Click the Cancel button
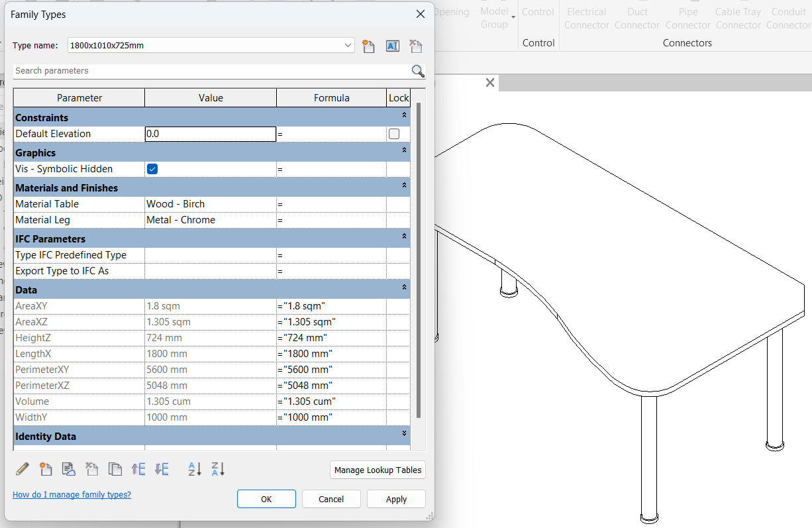 [x=331, y=499]
